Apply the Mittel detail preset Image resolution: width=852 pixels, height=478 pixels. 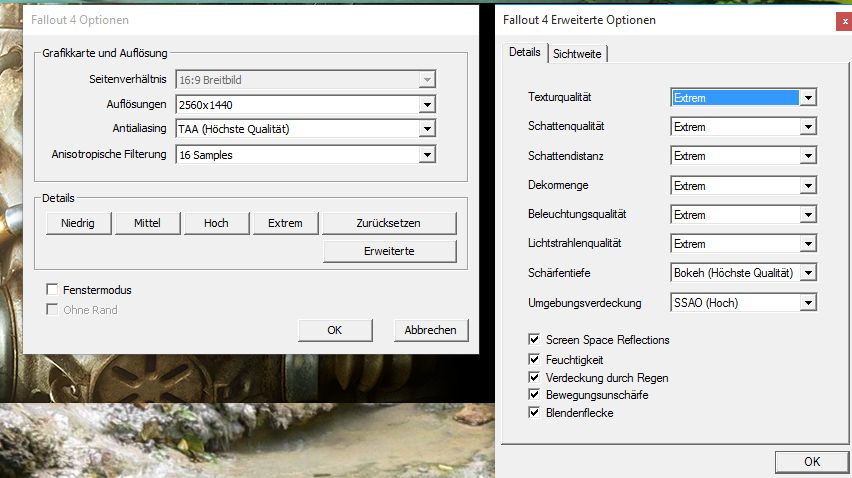point(147,223)
